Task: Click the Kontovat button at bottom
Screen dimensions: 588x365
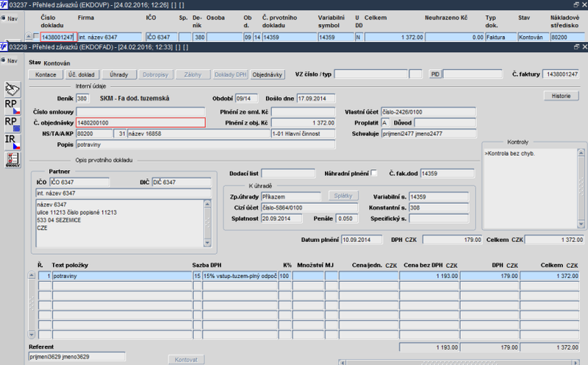Action: (186, 360)
